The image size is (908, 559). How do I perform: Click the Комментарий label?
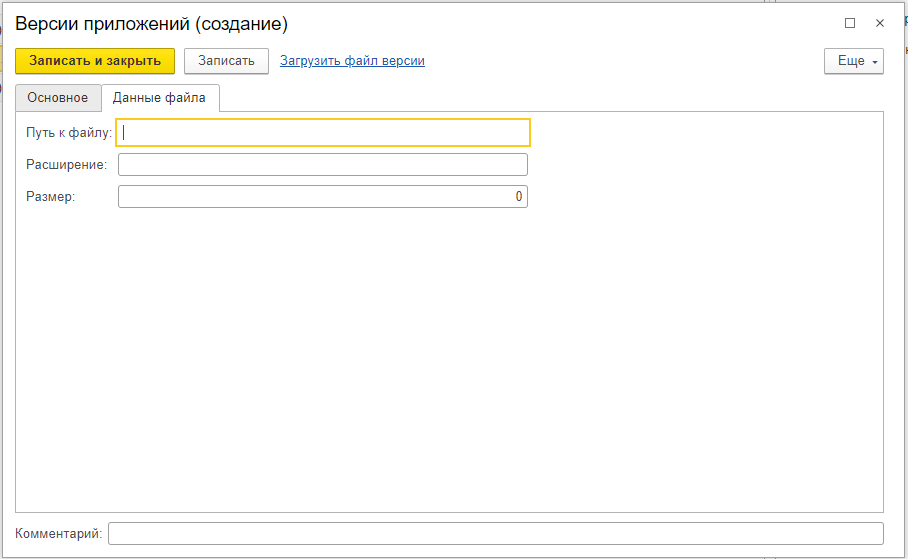pos(58,534)
